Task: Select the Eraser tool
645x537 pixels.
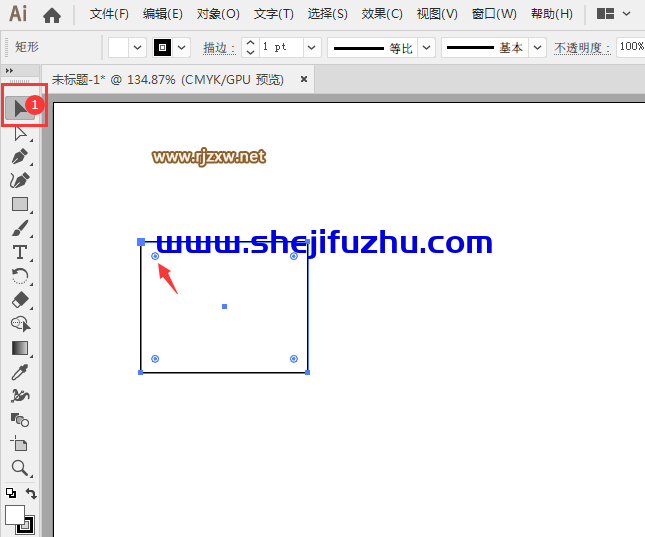Action: 19,300
